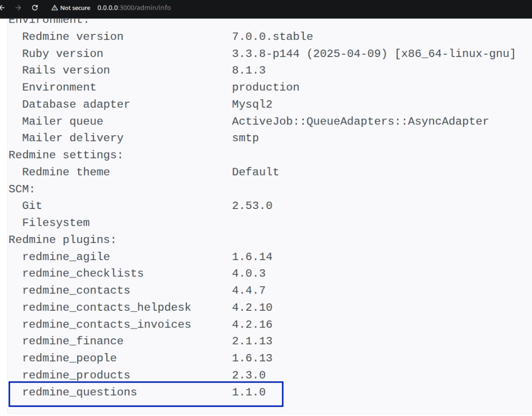Click the Git SCM label

(32, 206)
